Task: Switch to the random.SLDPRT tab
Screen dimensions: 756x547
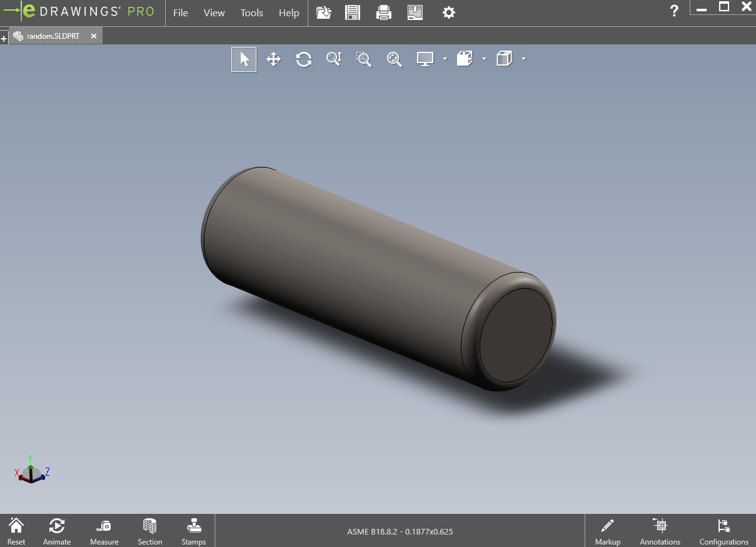Action: [x=53, y=36]
